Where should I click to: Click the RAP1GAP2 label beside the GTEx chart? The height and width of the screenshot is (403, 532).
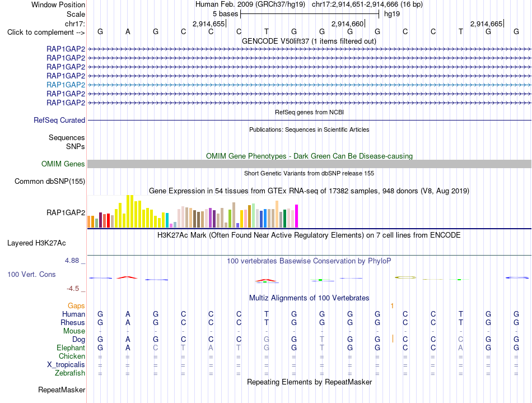[x=66, y=212]
